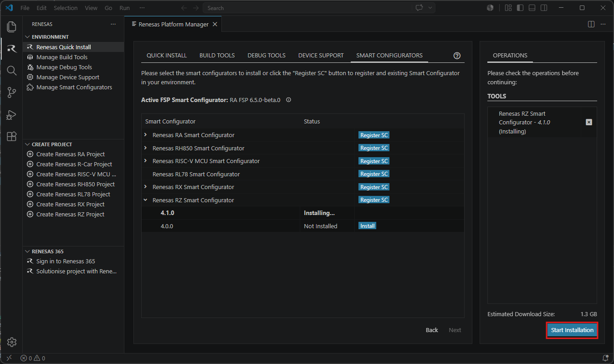Open the overflow menu after Run
Image resolution: width=614 pixels, height=364 pixels.
click(x=142, y=8)
